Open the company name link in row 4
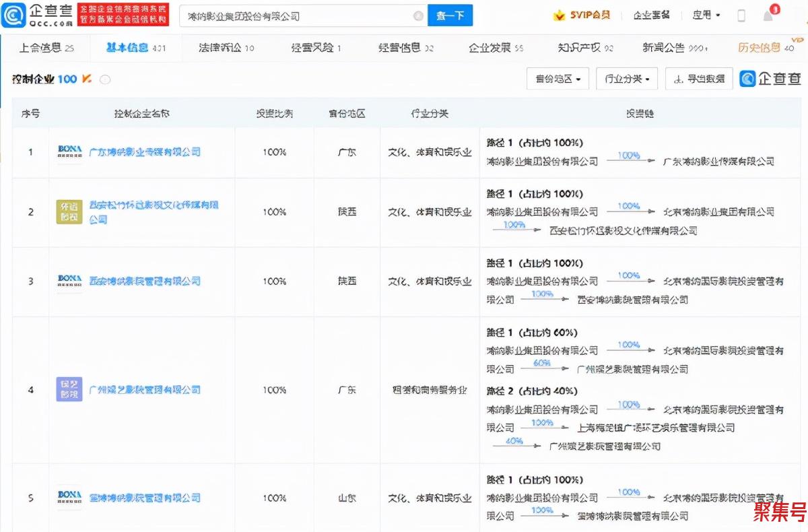 point(145,390)
